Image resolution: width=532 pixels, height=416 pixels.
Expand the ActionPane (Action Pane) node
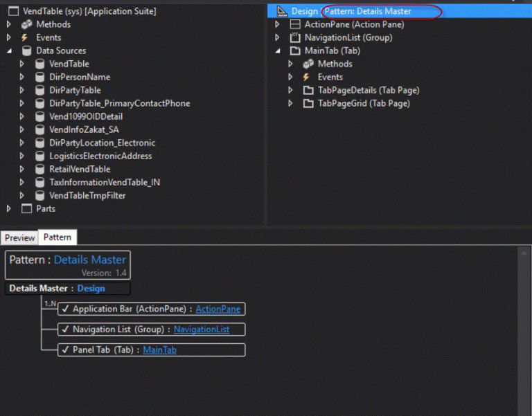pos(278,24)
